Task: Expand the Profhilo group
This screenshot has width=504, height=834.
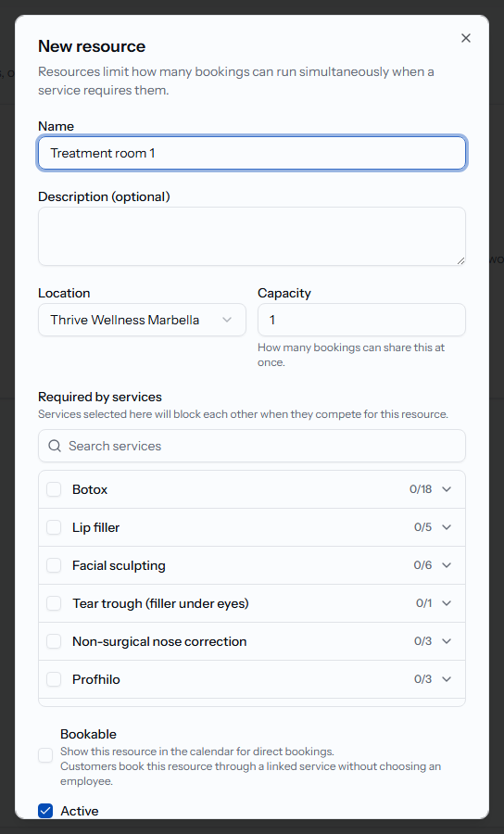Action: point(447,679)
